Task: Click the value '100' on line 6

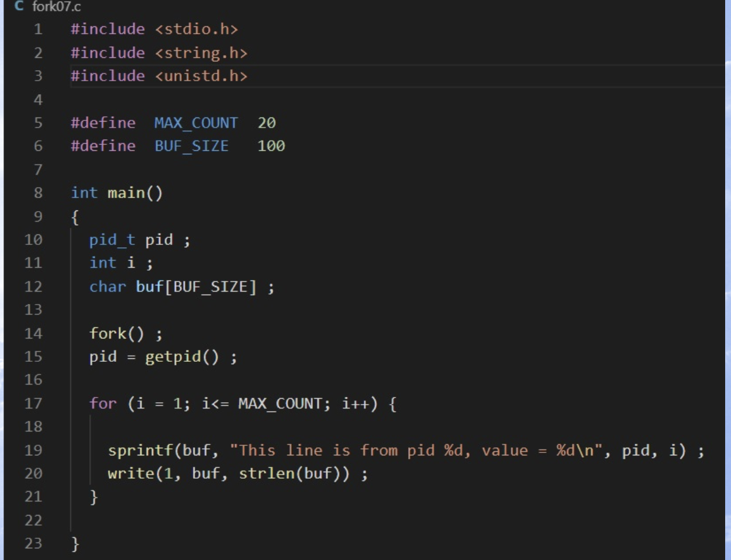Action: click(x=271, y=146)
